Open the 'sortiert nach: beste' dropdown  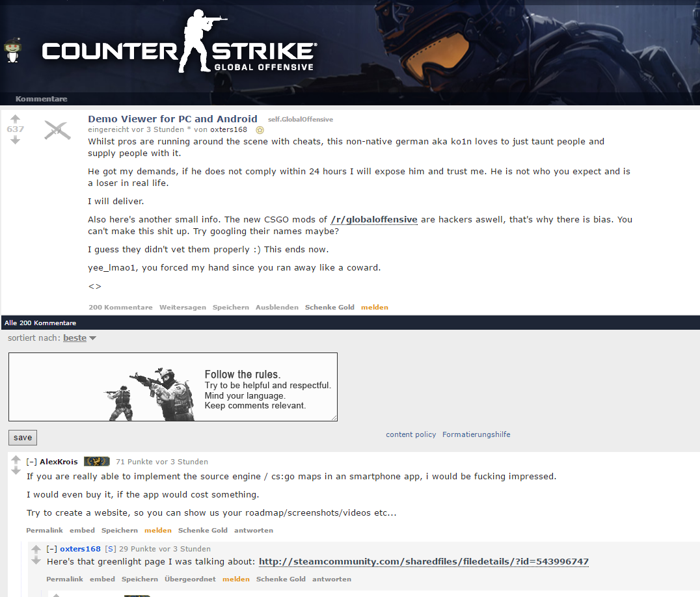79,338
